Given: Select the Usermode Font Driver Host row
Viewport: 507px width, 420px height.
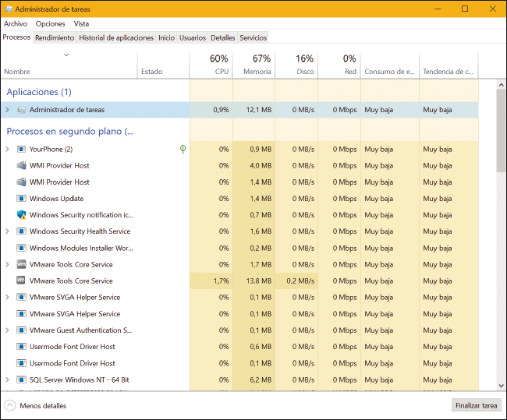Looking at the screenshot, I should click(72, 347).
